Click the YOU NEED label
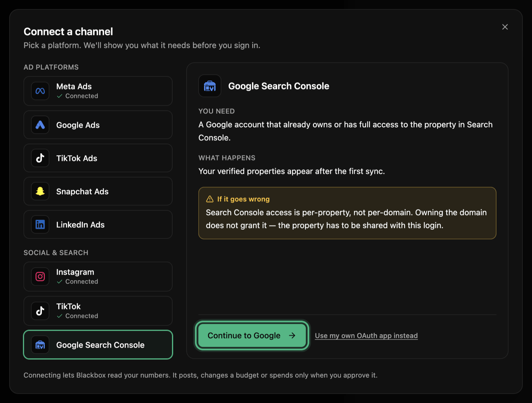This screenshot has width=532, height=403. coord(216,111)
